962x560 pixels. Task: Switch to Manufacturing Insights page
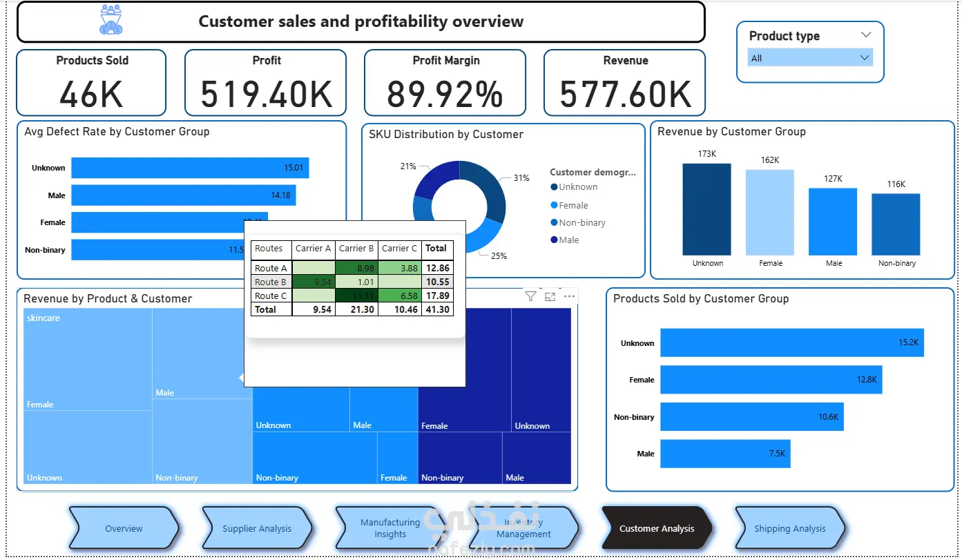(x=390, y=529)
